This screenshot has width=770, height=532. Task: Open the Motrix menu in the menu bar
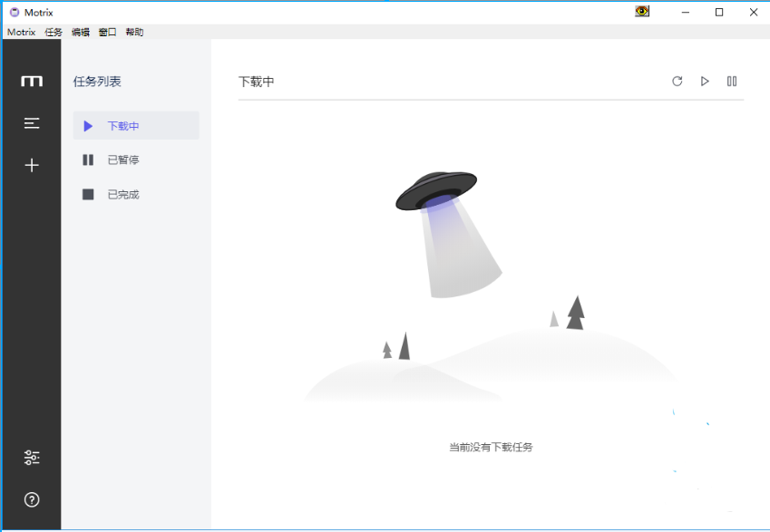[21, 32]
